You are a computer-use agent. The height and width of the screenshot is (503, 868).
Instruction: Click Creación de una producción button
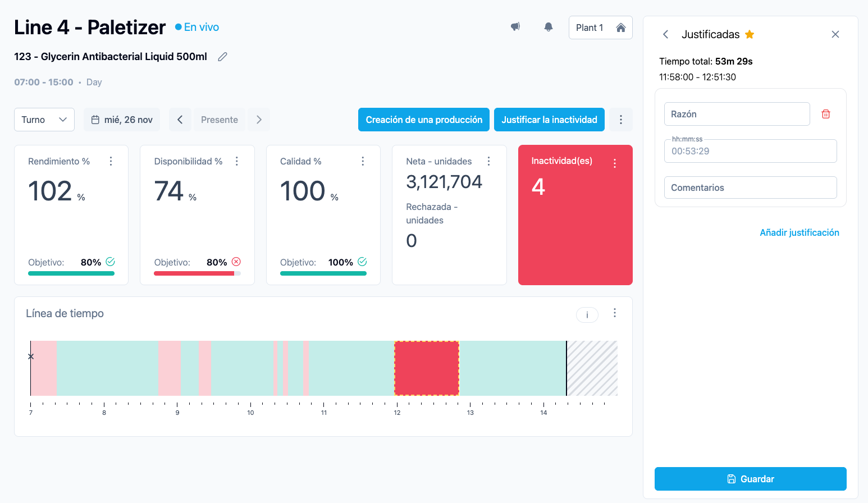coord(424,120)
